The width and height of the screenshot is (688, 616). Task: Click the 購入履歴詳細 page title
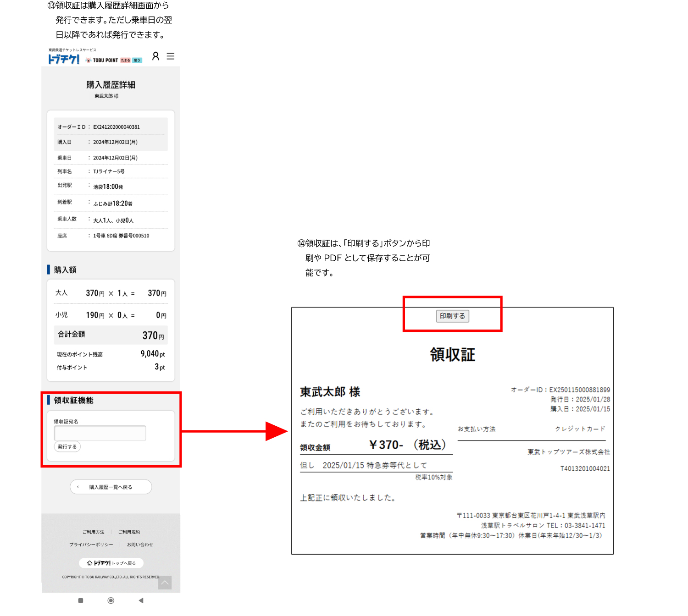click(x=111, y=85)
